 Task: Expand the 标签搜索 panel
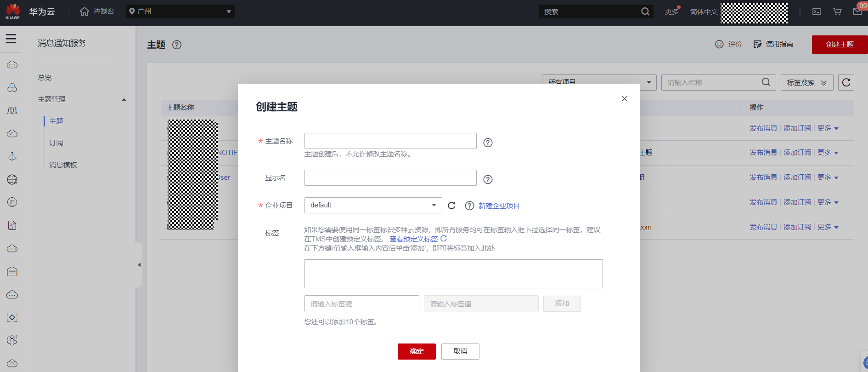click(x=807, y=82)
